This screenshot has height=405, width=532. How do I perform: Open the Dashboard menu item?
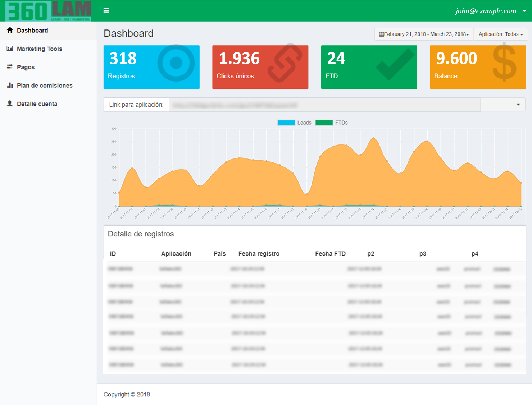[48, 31]
